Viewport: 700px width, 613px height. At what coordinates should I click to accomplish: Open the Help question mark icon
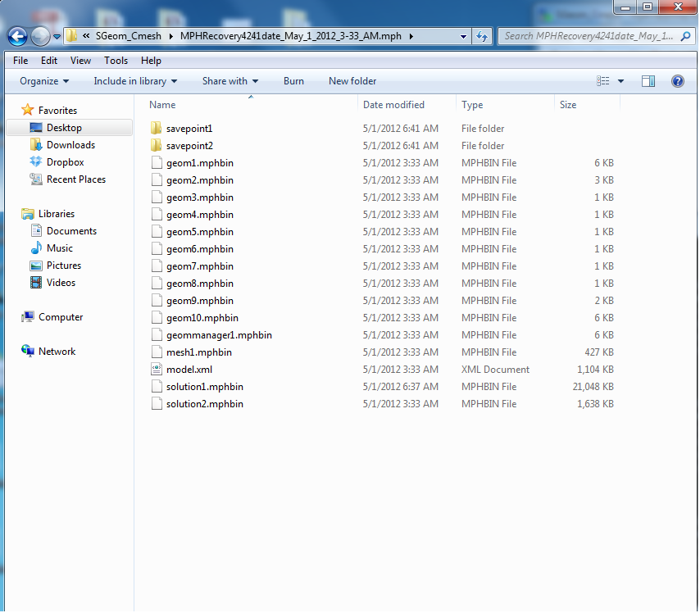click(678, 81)
